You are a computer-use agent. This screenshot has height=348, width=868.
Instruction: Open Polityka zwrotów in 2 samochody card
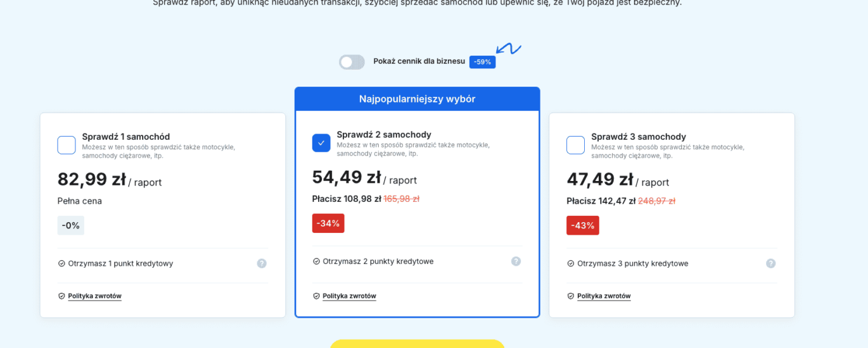click(349, 296)
